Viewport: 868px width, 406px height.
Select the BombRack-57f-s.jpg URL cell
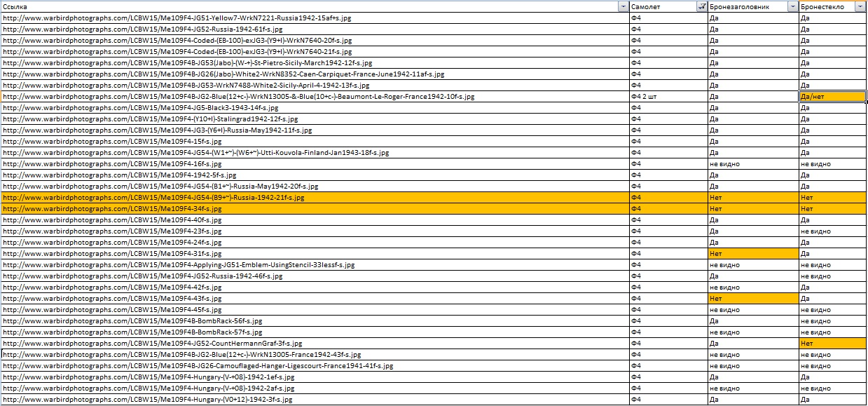[315, 332]
